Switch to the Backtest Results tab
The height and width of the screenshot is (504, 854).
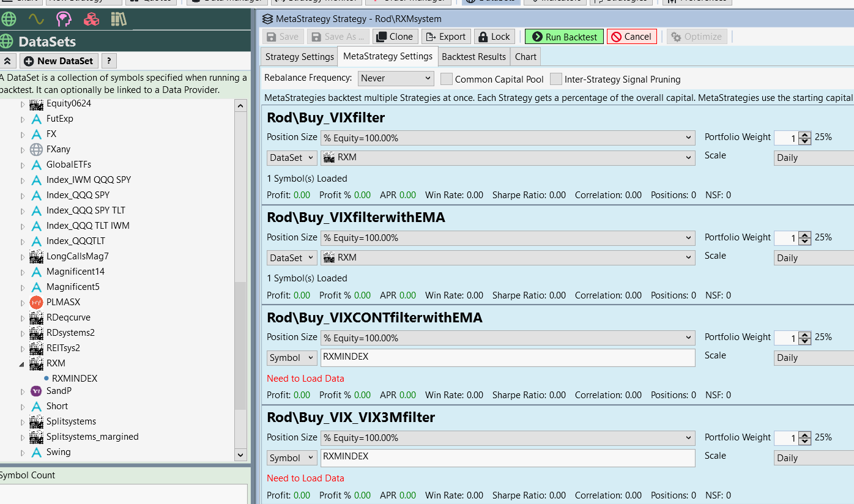473,57
